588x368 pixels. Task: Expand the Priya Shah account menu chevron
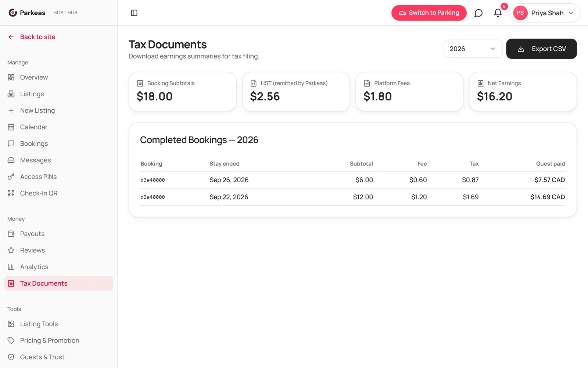[x=571, y=13]
